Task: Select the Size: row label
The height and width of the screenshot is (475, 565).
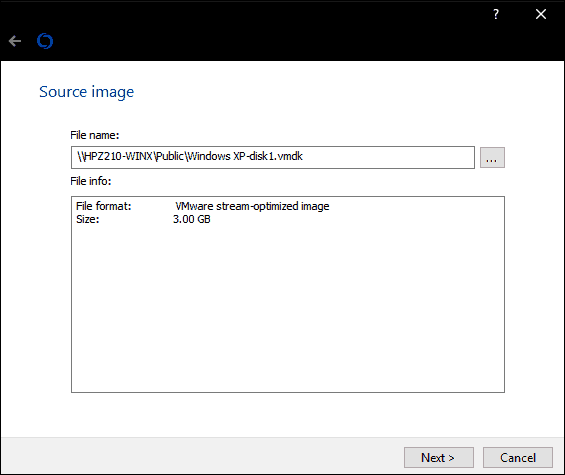Action: point(88,219)
